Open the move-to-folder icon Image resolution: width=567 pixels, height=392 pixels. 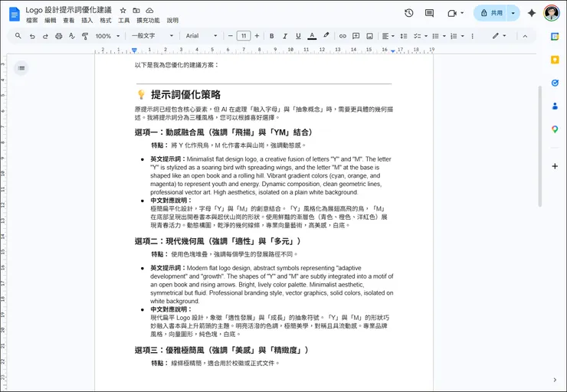coord(136,11)
